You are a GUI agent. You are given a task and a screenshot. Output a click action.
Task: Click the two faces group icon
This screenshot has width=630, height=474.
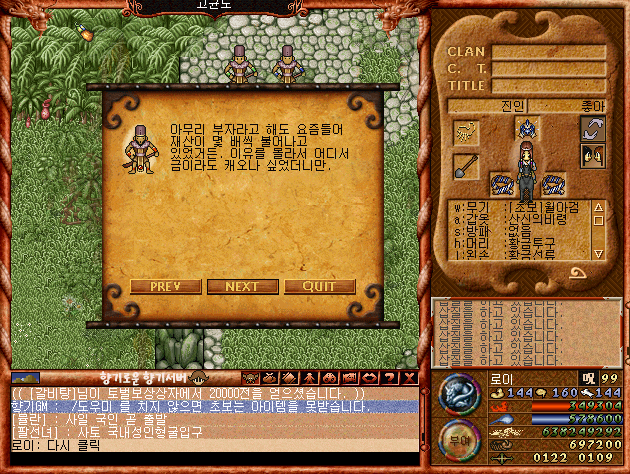tap(593, 155)
